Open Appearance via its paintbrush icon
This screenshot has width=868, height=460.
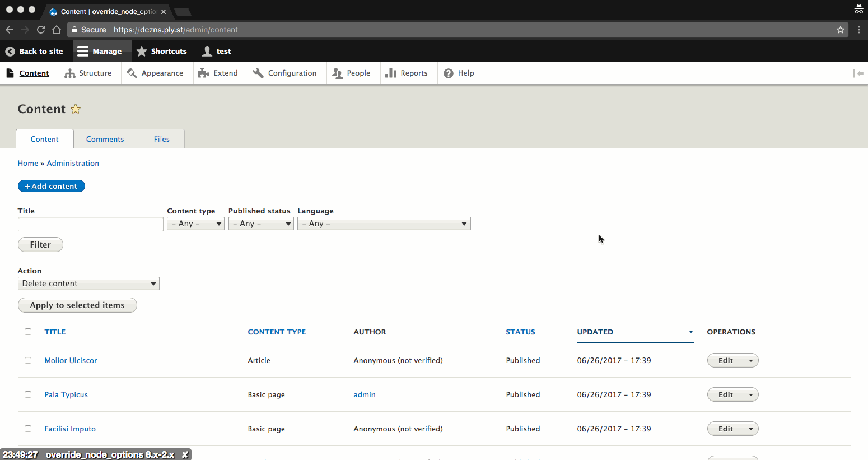[132, 73]
